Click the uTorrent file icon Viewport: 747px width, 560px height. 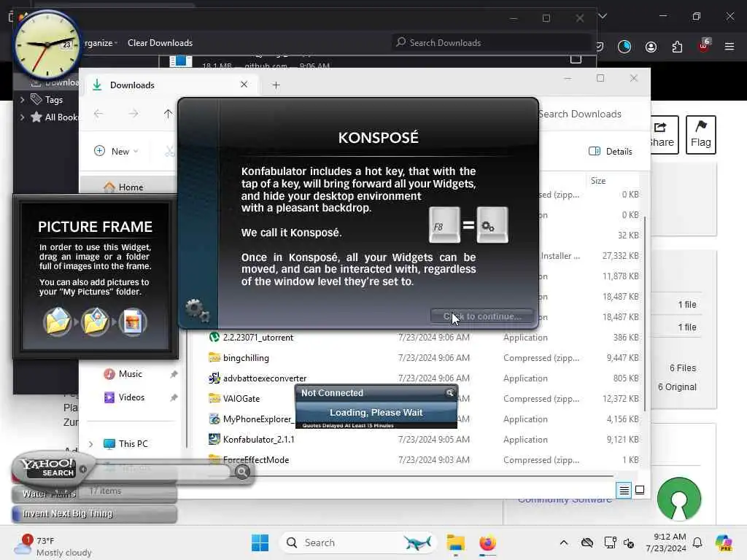[x=214, y=337]
